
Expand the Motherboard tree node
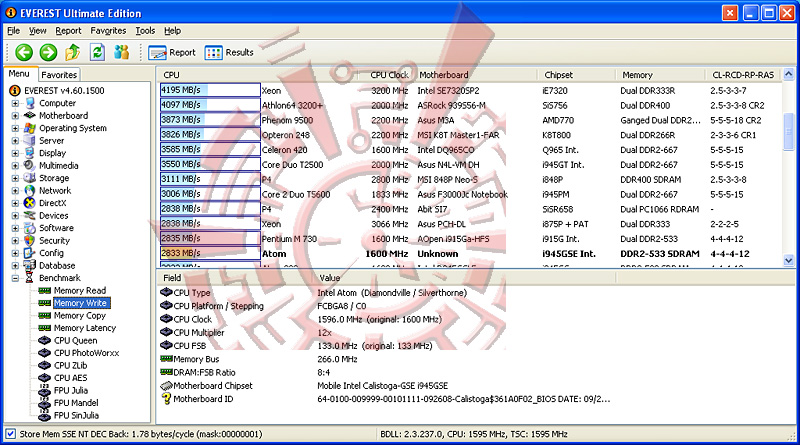pos(15,116)
